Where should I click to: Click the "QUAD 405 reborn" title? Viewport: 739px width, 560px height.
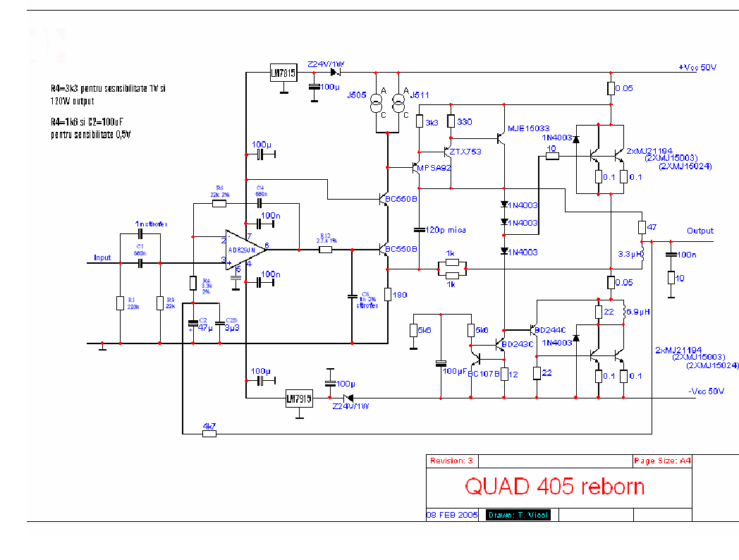554,487
